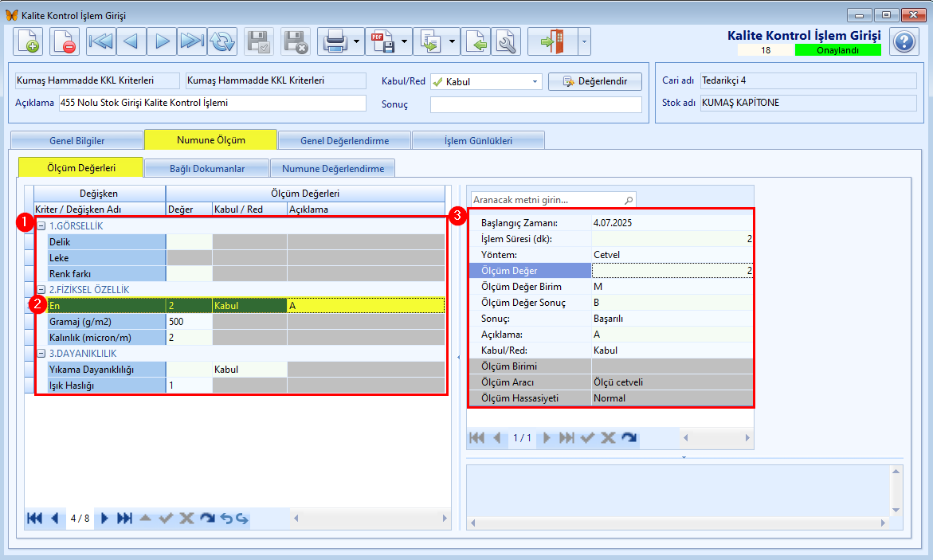Click the left grid's horizontal scrollbar right arrow
Screen dimensions: 933x560
point(445,519)
